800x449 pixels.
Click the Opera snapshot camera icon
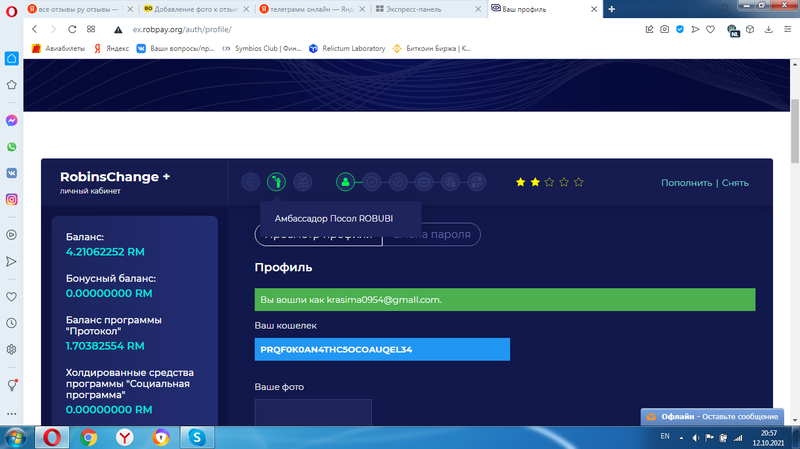tap(664, 30)
